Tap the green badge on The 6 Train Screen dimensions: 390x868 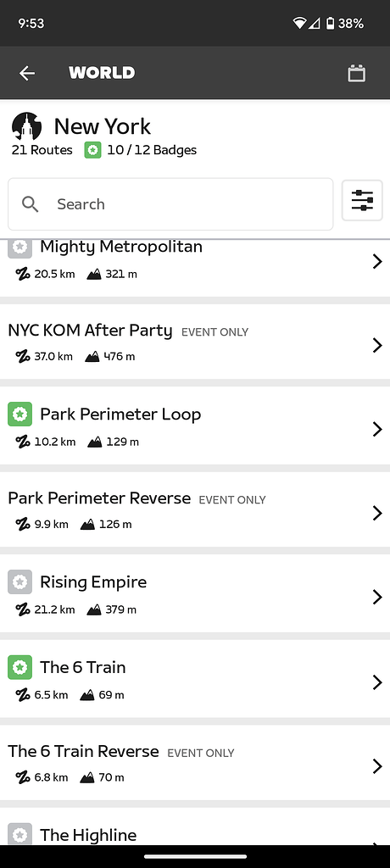(x=20, y=668)
